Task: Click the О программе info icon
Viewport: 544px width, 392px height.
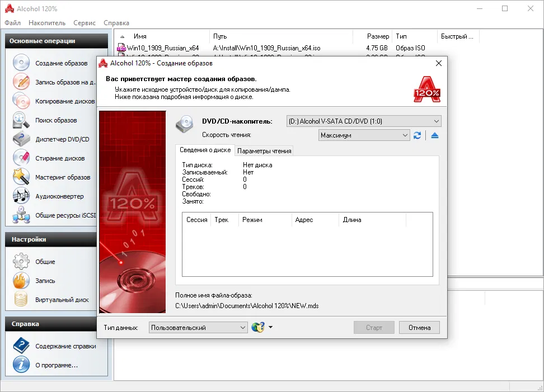Action: tap(21, 365)
